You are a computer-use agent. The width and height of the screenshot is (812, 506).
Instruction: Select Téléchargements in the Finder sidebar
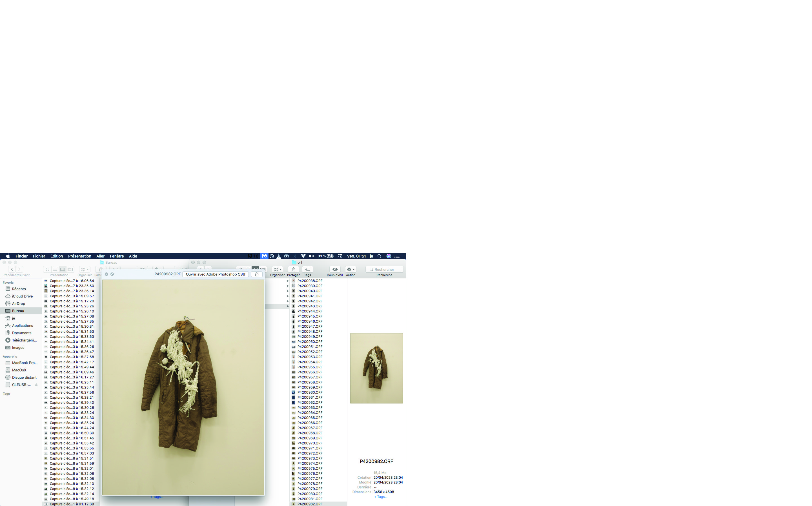[24, 340]
